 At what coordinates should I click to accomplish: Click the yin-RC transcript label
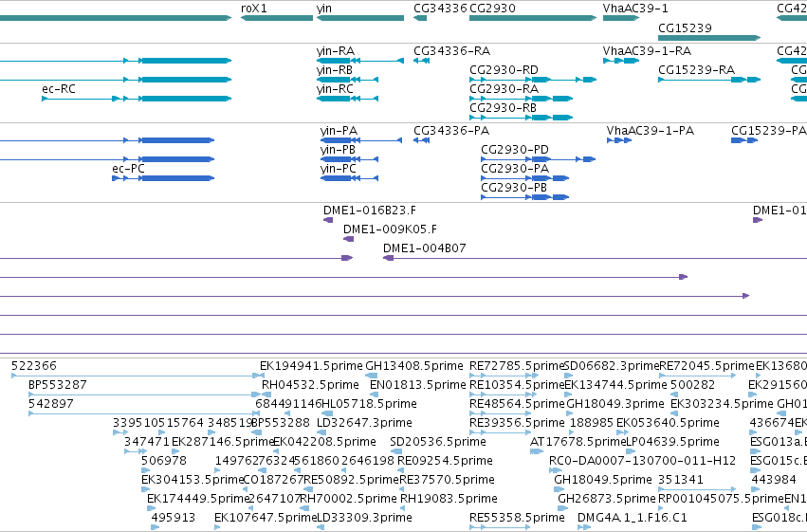point(335,89)
